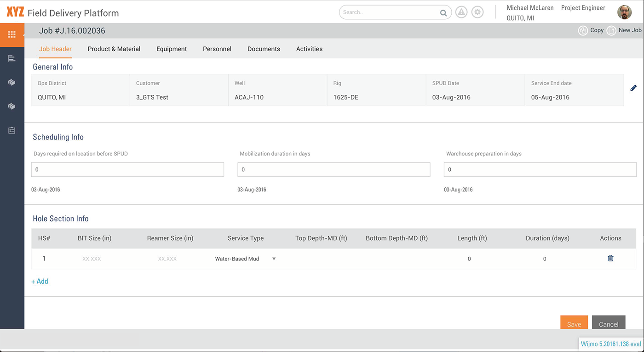
Task: Click the Mobilization duration in days field
Action: (334, 169)
